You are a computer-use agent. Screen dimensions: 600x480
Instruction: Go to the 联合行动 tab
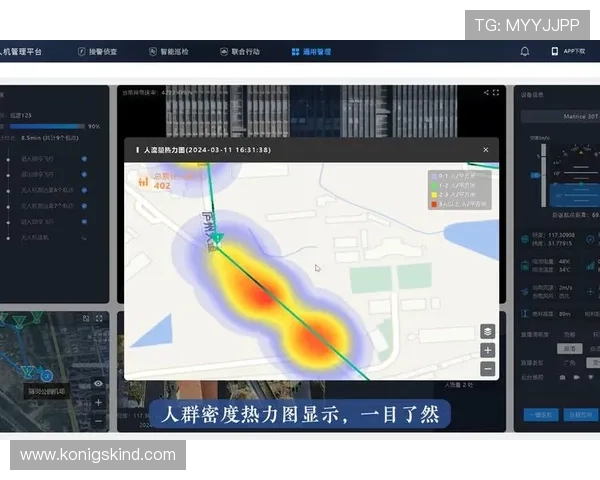click(240, 52)
